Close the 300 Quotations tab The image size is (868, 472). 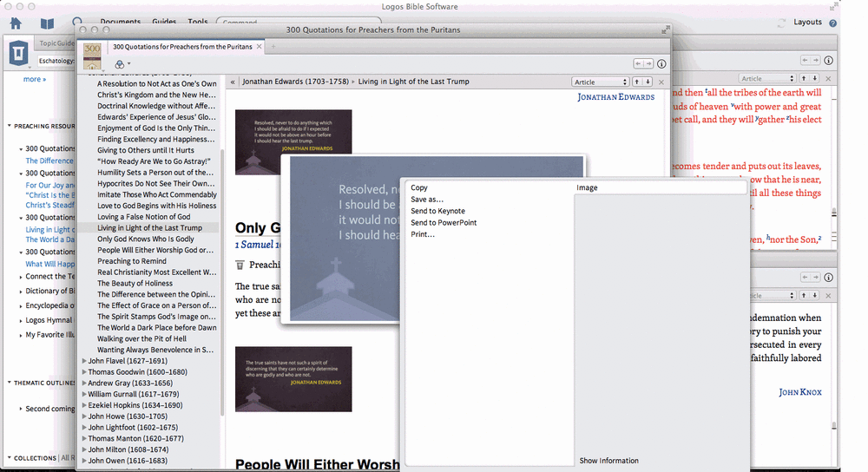259,47
